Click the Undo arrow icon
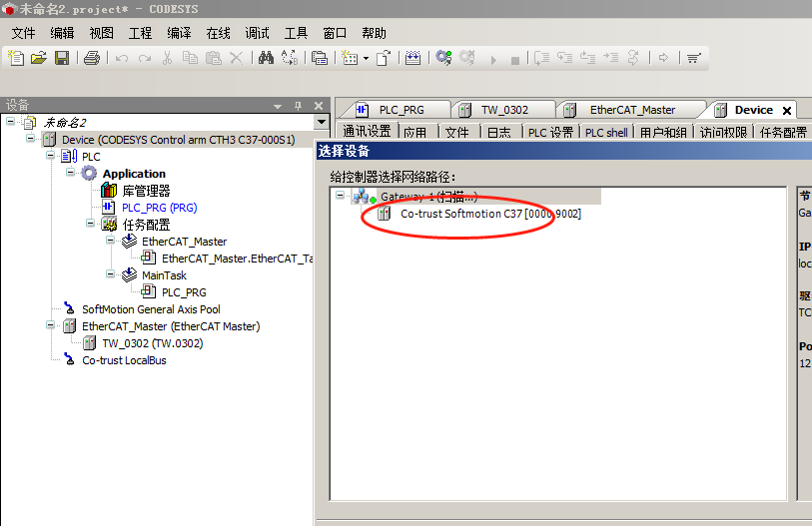The width and height of the screenshot is (812, 526). (x=122, y=59)
